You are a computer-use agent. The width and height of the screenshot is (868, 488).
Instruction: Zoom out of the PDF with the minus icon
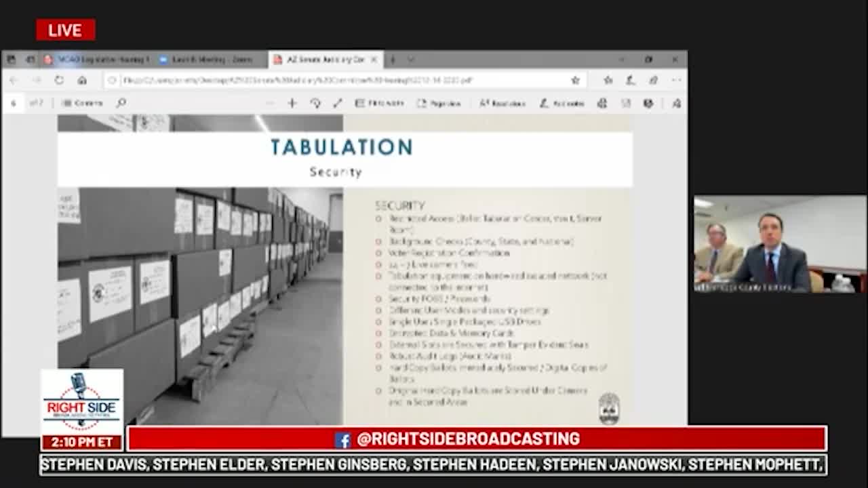(x=270, y=103)
